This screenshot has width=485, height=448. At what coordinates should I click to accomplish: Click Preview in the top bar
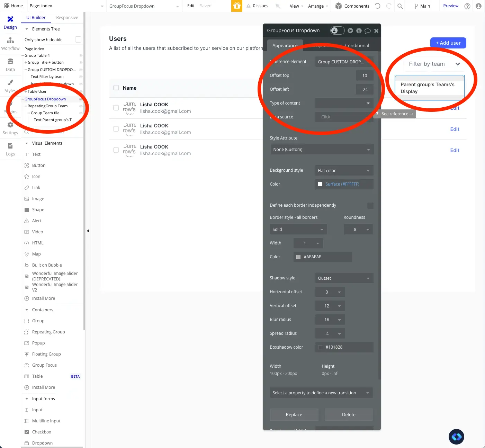point(450,6)
